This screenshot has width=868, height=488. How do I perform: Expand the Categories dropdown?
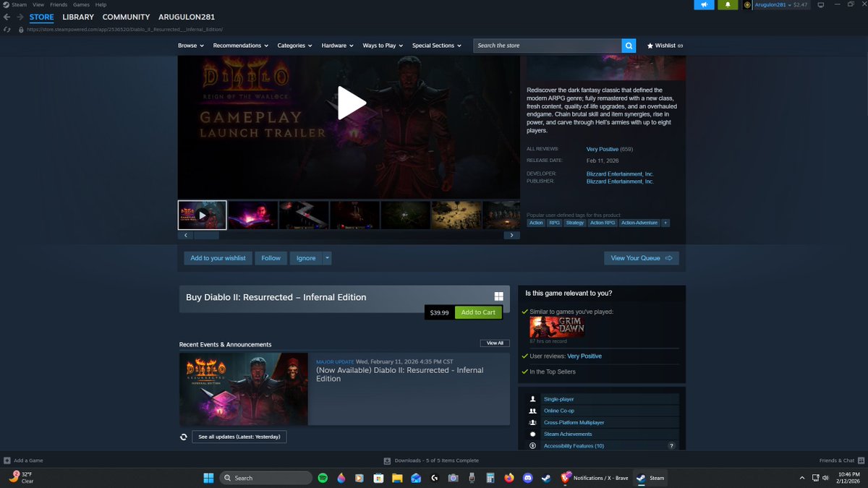pyautogui.click(x=295, y=46)
